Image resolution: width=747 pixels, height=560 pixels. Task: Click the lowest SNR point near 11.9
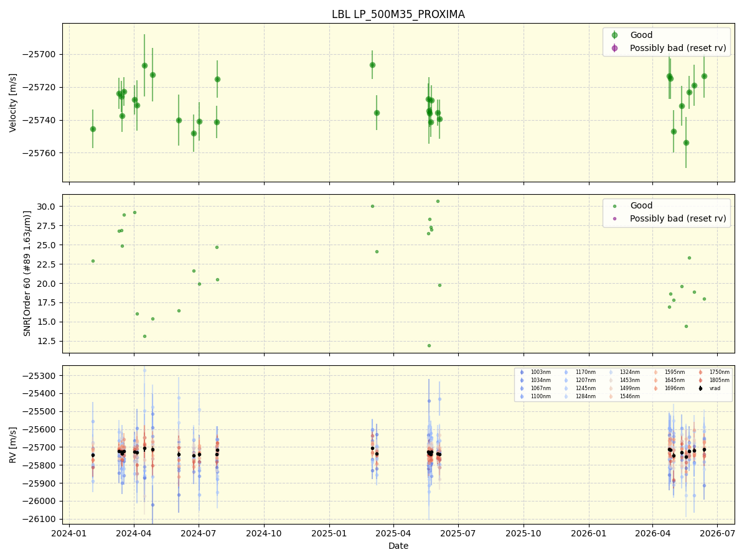click(429, 345)
